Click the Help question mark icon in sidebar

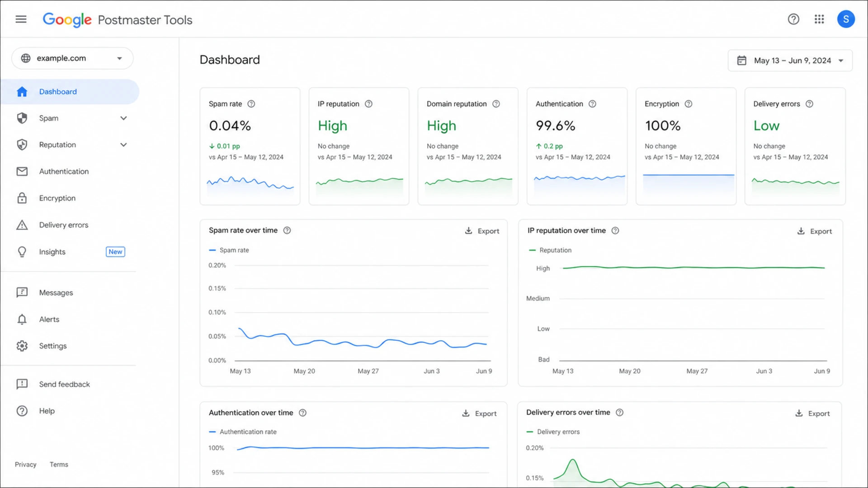pyautogui.click(x=22, y=411)
